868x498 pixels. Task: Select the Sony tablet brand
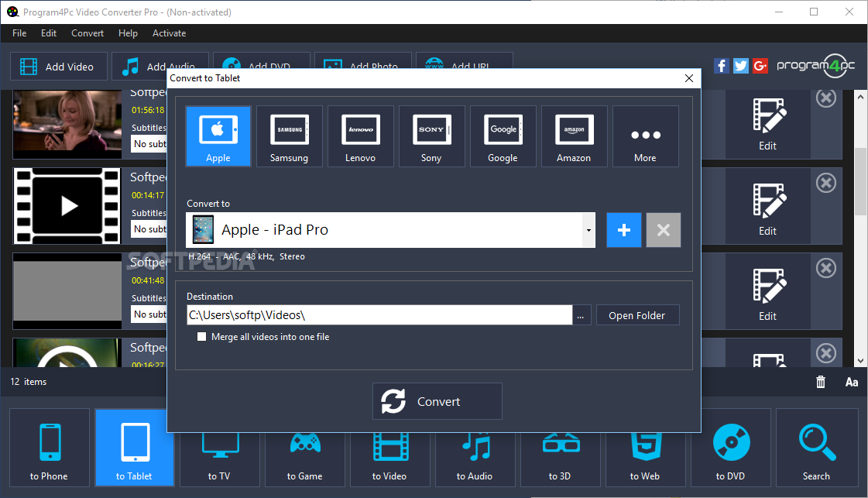pos(431,136)
